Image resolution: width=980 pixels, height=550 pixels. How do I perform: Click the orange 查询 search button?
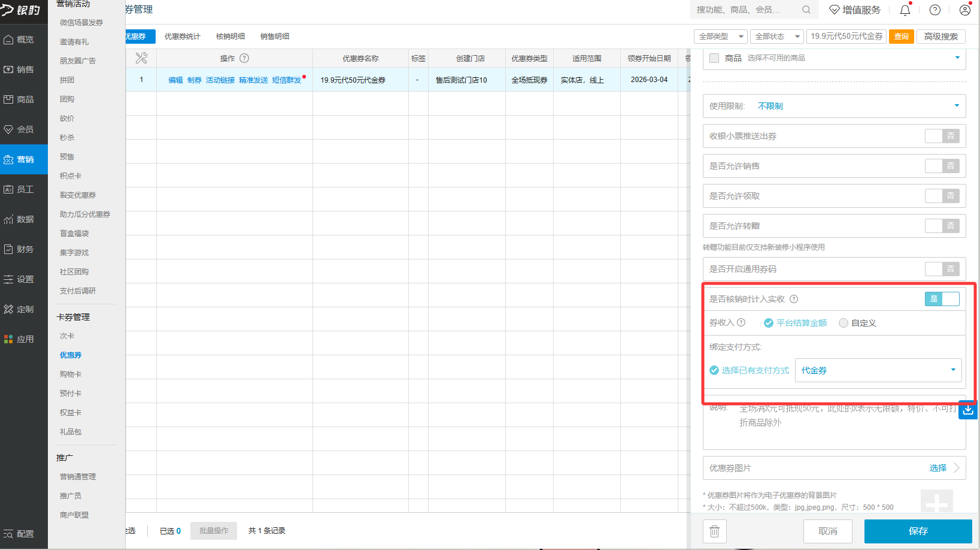tap(902, 37)
